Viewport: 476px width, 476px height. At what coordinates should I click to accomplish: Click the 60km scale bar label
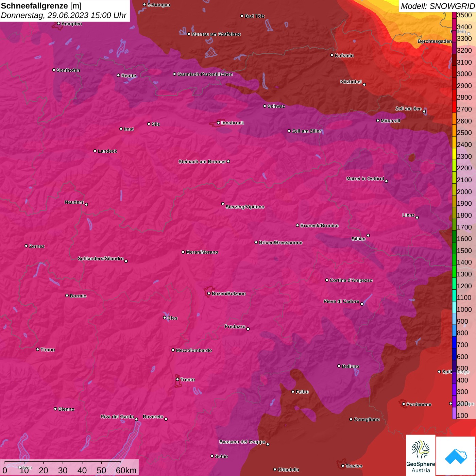pyautogui.click(x=126, y=470)
